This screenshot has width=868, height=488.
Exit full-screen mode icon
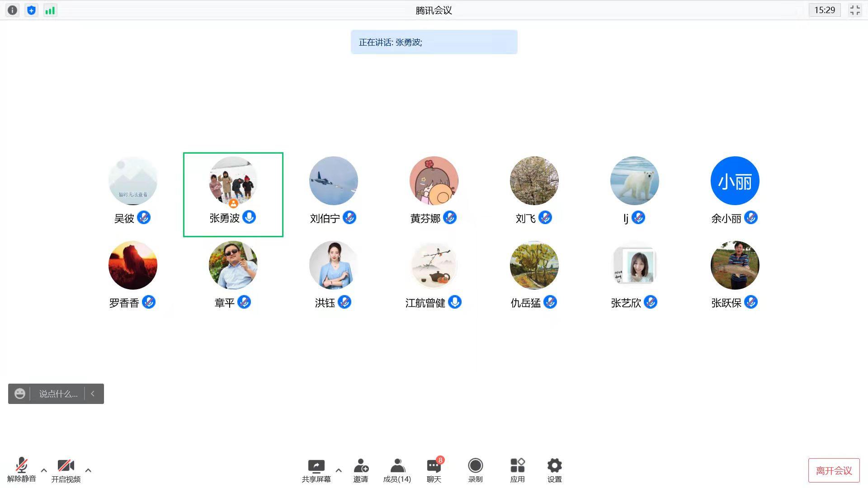click(854, 10)
